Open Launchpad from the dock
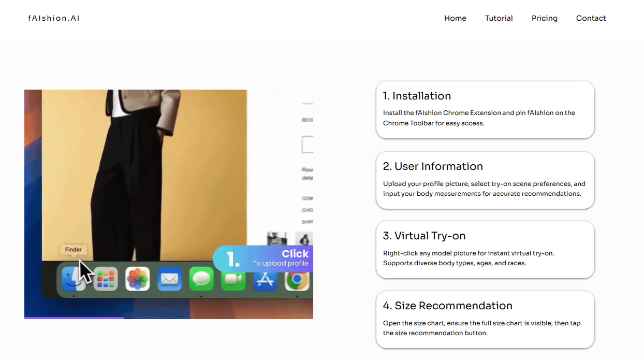Screen dimensions: 644x359 tap(105, 278)
